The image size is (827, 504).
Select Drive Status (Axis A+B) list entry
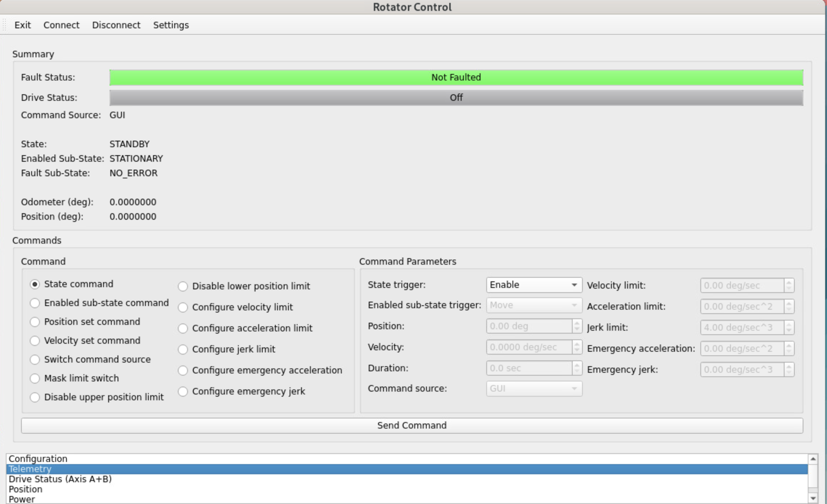[60, 479]
